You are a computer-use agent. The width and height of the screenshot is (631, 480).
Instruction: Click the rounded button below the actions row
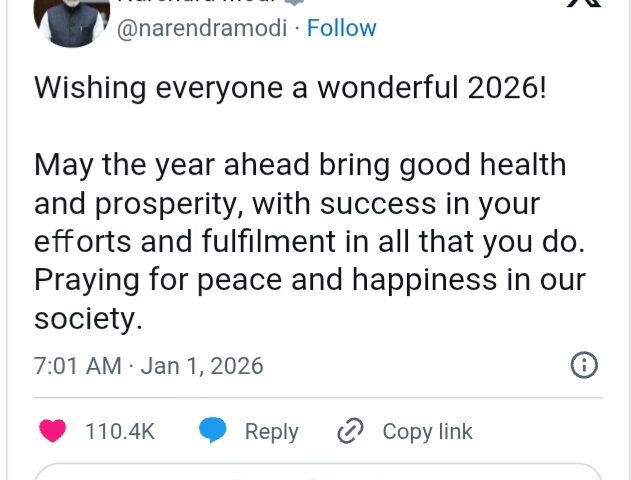click(318, 472)
